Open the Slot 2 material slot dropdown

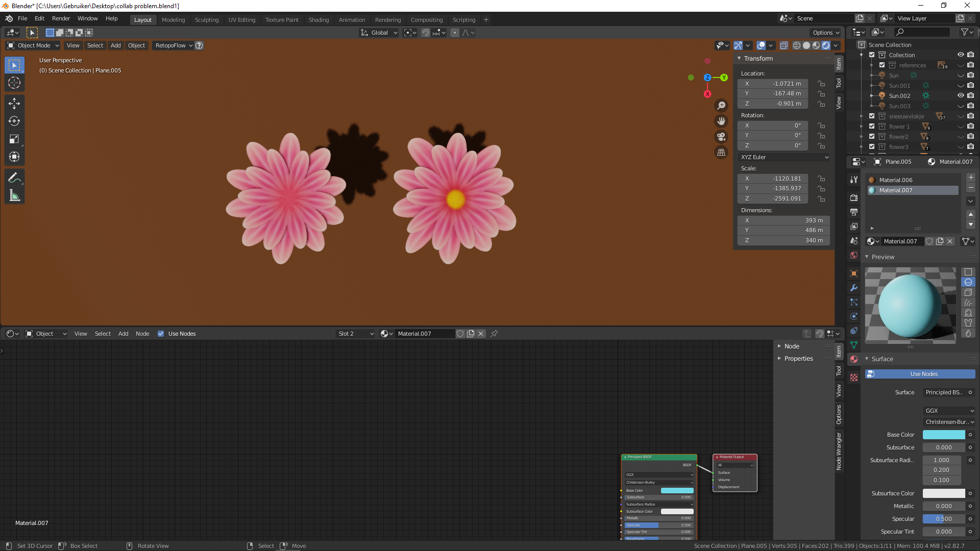click(x=356, y=334)
